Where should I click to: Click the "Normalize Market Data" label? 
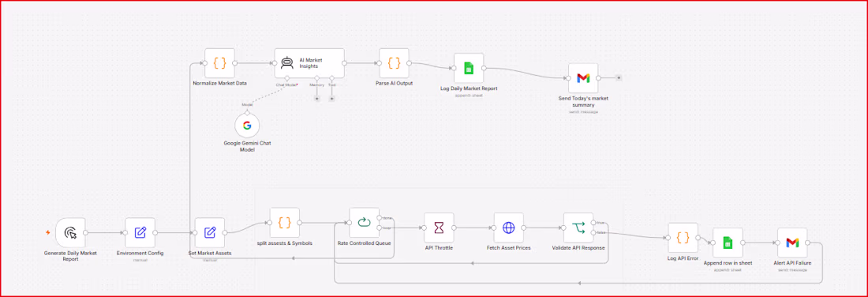(x=220, y=83)
